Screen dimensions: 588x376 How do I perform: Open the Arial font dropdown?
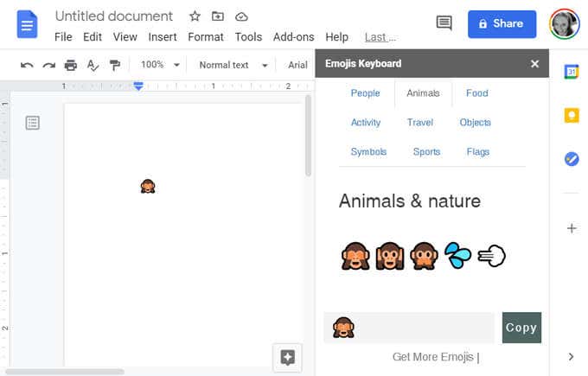pyautogui.click(x=297, y=65)
